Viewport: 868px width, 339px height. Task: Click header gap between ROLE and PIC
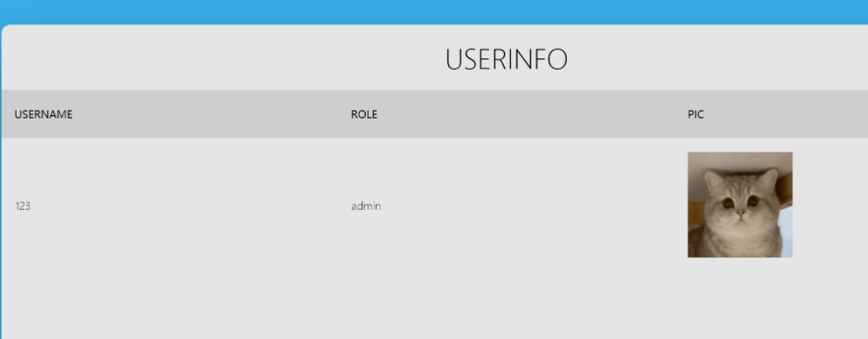531,114
